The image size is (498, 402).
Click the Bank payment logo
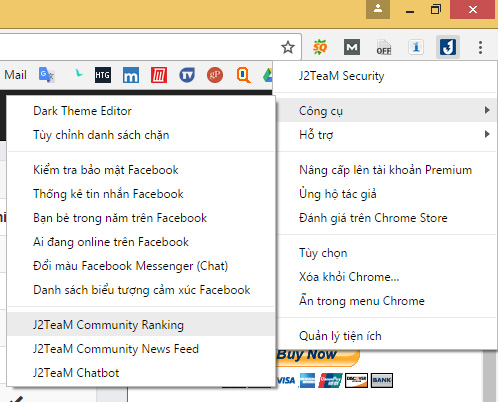pos(382,380)
